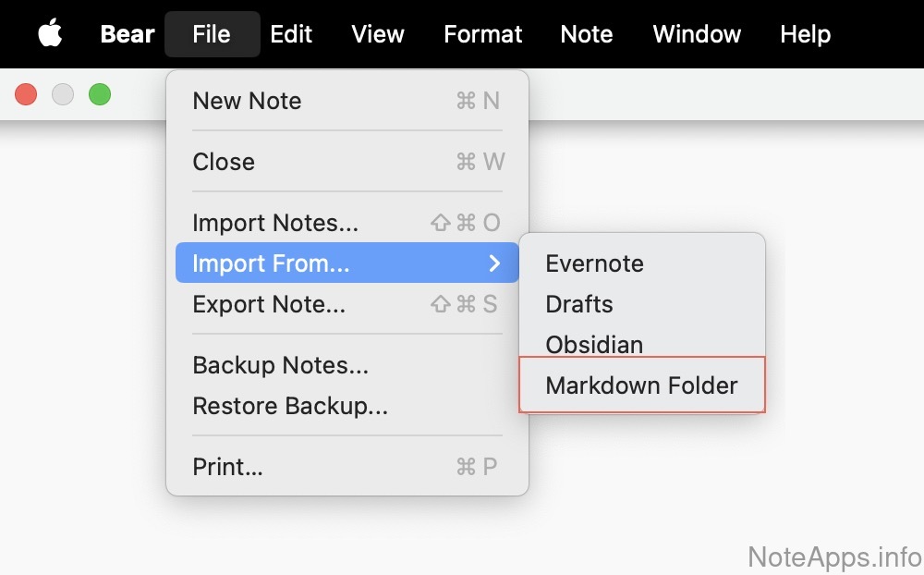This screenshot has width=924, height=575.
Task: Open the Apple menu
Action: [x=50, y=34]
